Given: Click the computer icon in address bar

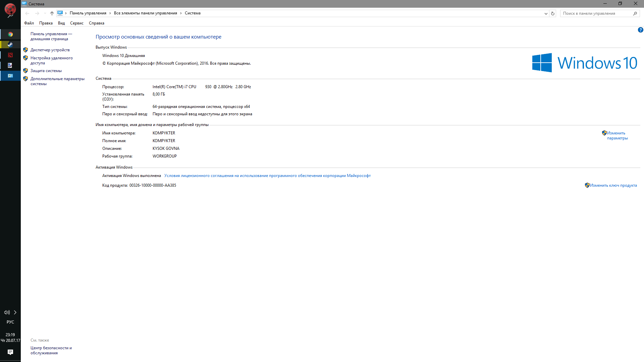Looking at the screenshot, I should [60, 13].
